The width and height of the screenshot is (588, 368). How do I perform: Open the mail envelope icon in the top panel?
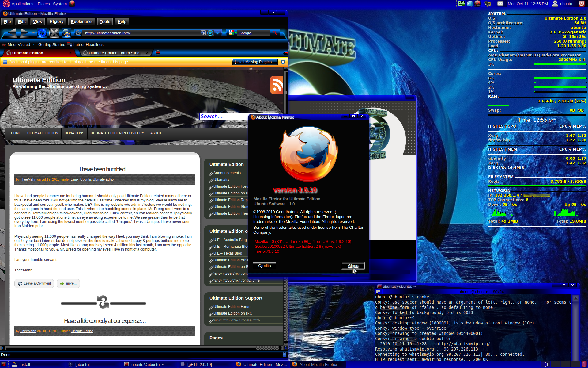[x=500, y=4]
